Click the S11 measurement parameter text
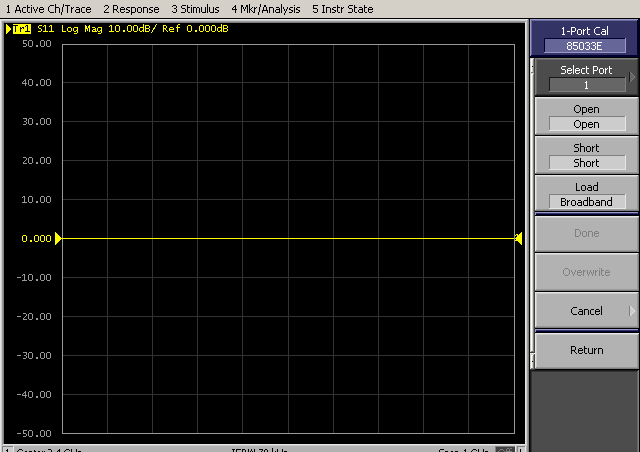The width and height of the screenshot is (640, 452). click(x=45, y=29)
